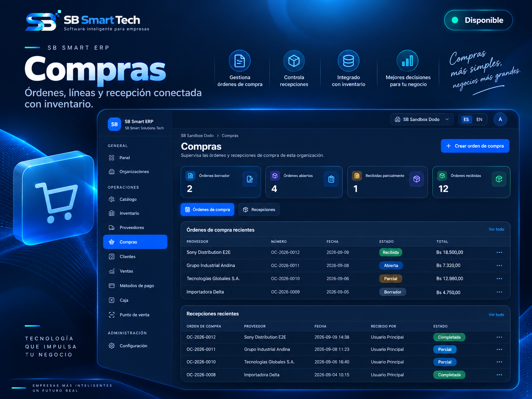Click the Punto de venta scanner icon
The image size is (532, 399).
111,314
